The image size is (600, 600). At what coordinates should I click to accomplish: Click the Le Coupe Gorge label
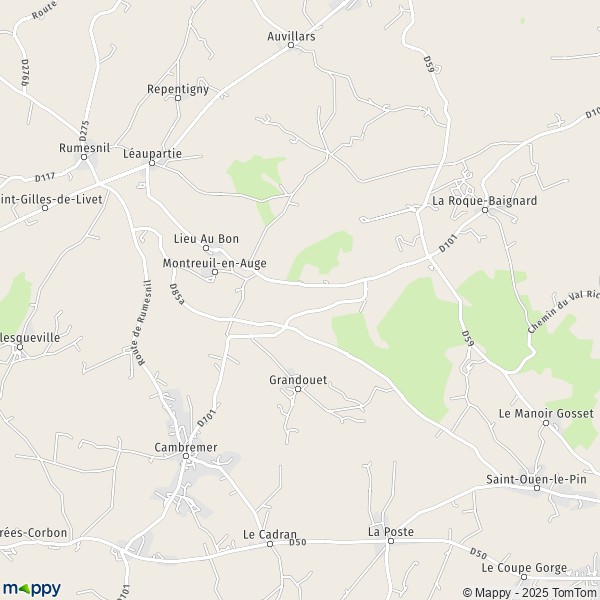pyautogui.click(x=524, y=568)
